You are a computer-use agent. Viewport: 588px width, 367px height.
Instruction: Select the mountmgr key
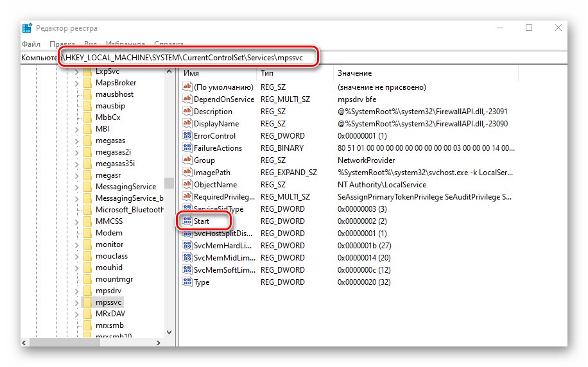point(114,279)
